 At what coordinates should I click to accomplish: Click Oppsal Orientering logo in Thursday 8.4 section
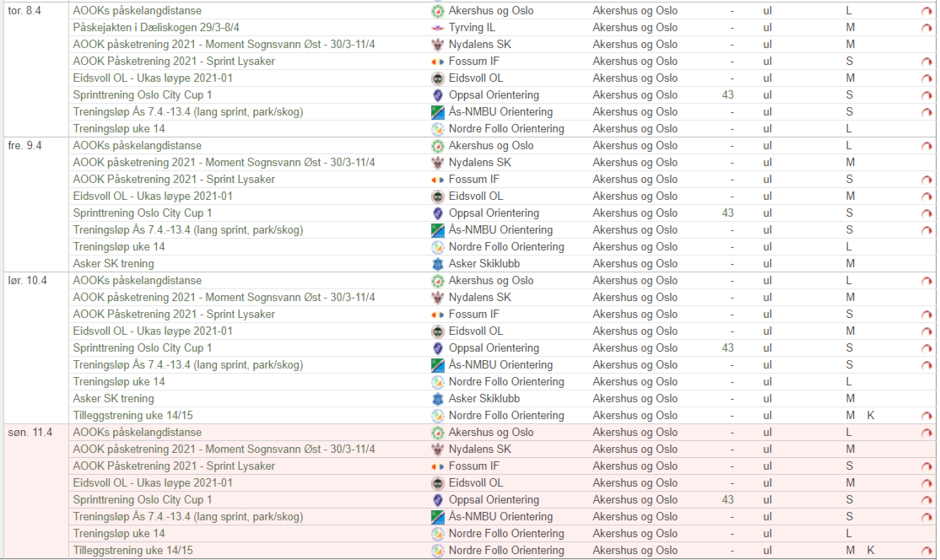point(437,95)
